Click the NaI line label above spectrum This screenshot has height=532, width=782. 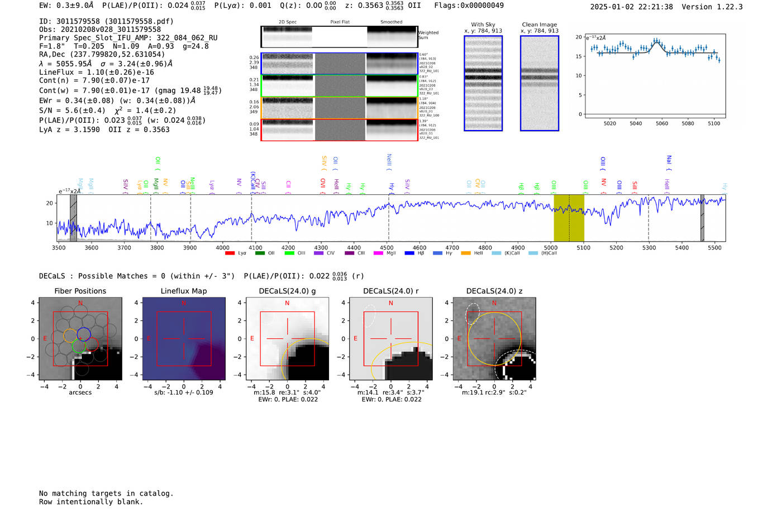[x=669, y=161]
